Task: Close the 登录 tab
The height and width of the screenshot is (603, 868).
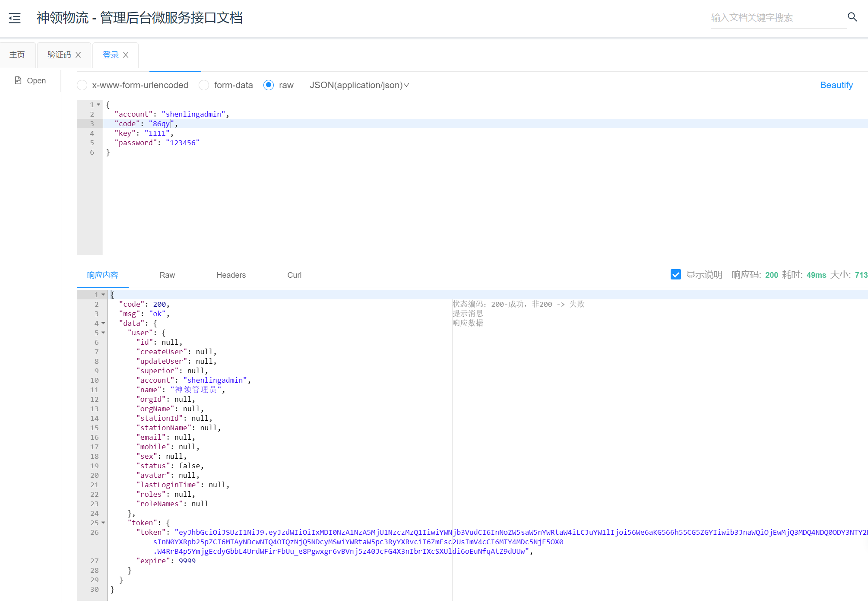Action: [126, 55]
